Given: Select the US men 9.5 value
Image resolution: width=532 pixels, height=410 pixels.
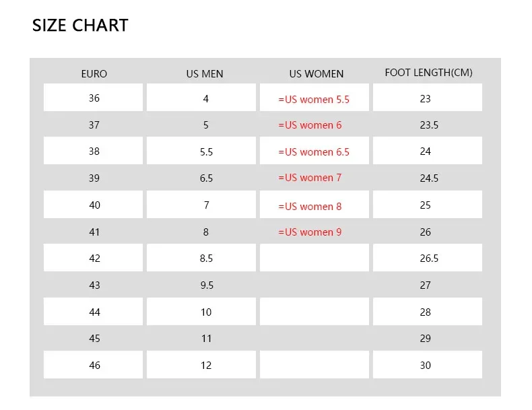Looking at the screenshot, I should pos(207,285).
